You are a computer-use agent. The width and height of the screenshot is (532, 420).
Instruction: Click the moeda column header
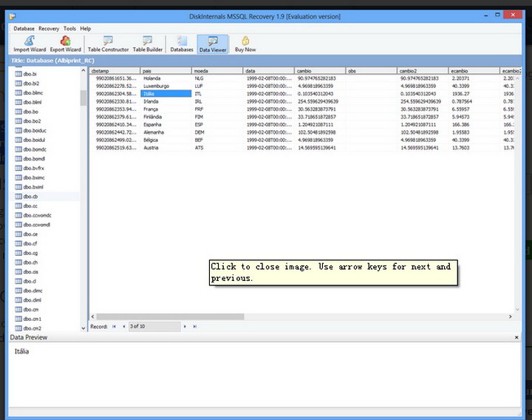coord(217,71)
